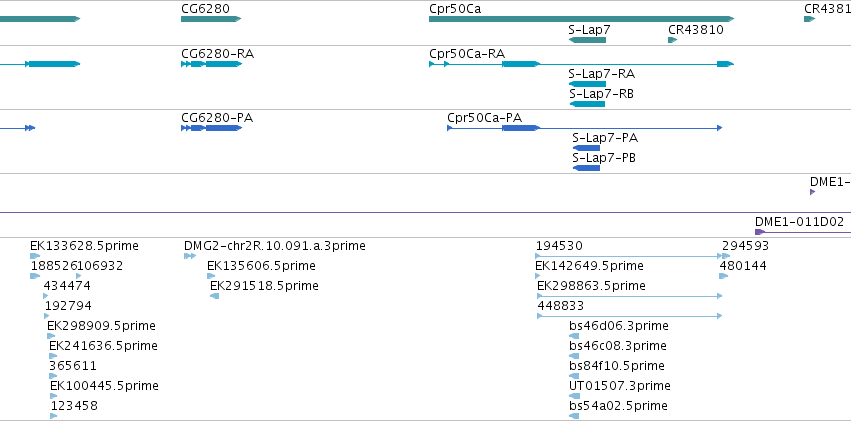
Task: Click the S-Lap7-PA blue CDS glyph
Action: click(x=586, y=148)
